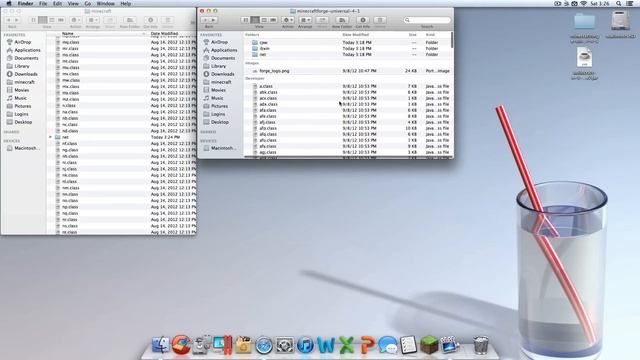Screen dimensions: 640x360
Task: Select the blue folder on the desktop
Action: pos(584,21)
